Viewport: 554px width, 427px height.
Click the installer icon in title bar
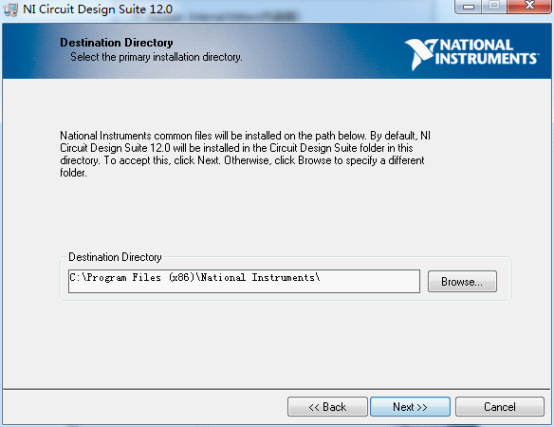(11, 9)
